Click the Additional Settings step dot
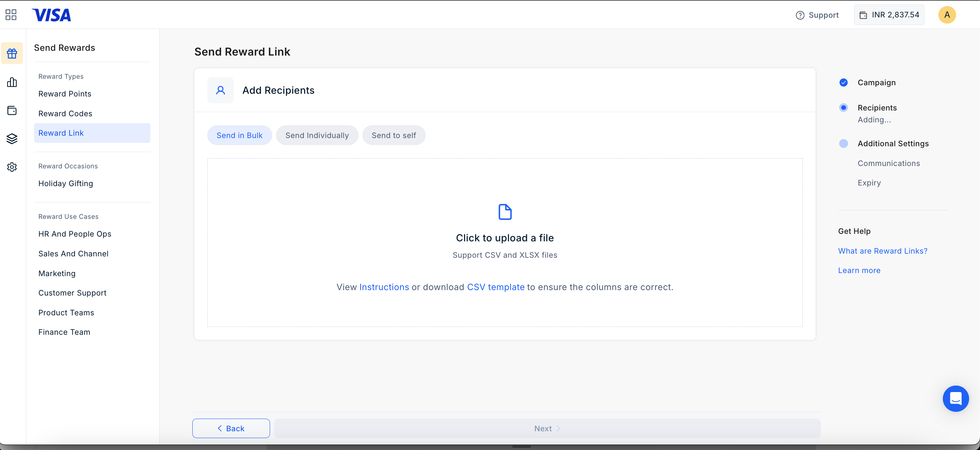 (843, 144)
